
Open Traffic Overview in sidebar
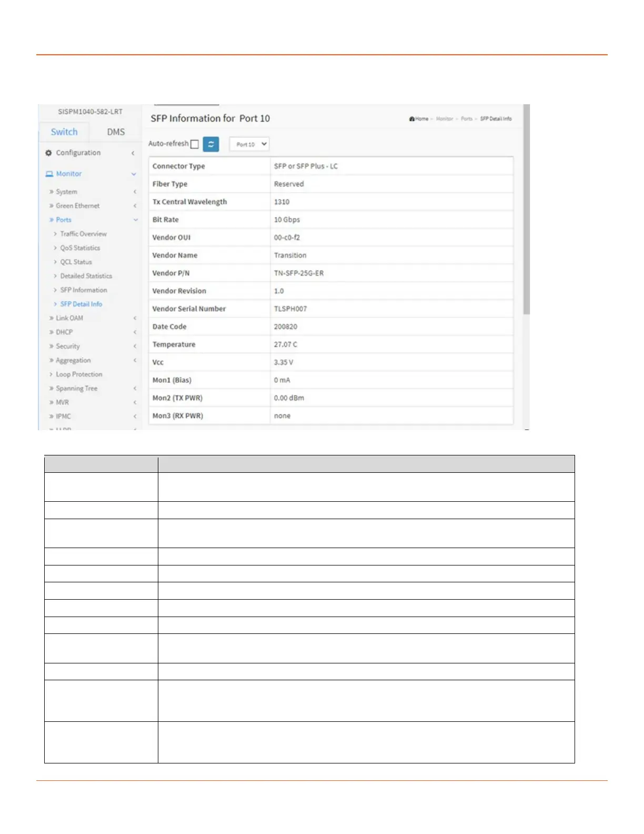(x=83, y=234)
